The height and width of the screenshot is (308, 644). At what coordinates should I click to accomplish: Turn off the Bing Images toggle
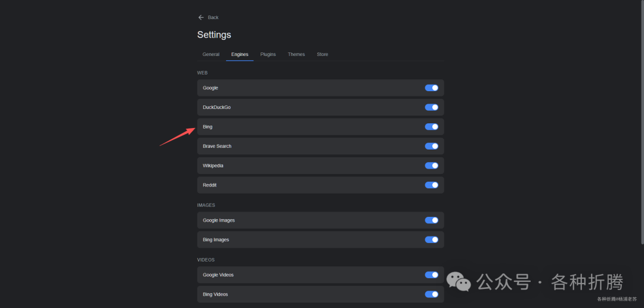tap(432, 239)
